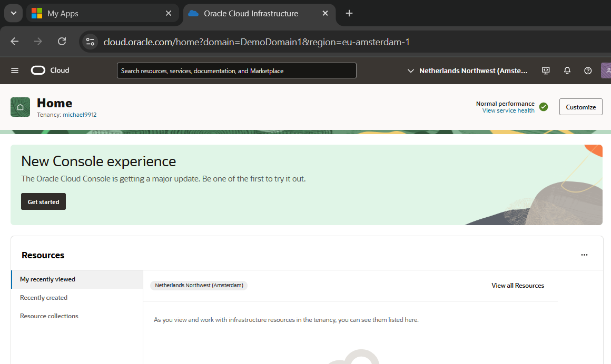The image size is (611, 364).
Task: Open View service health link
Action: pos(508,110)
